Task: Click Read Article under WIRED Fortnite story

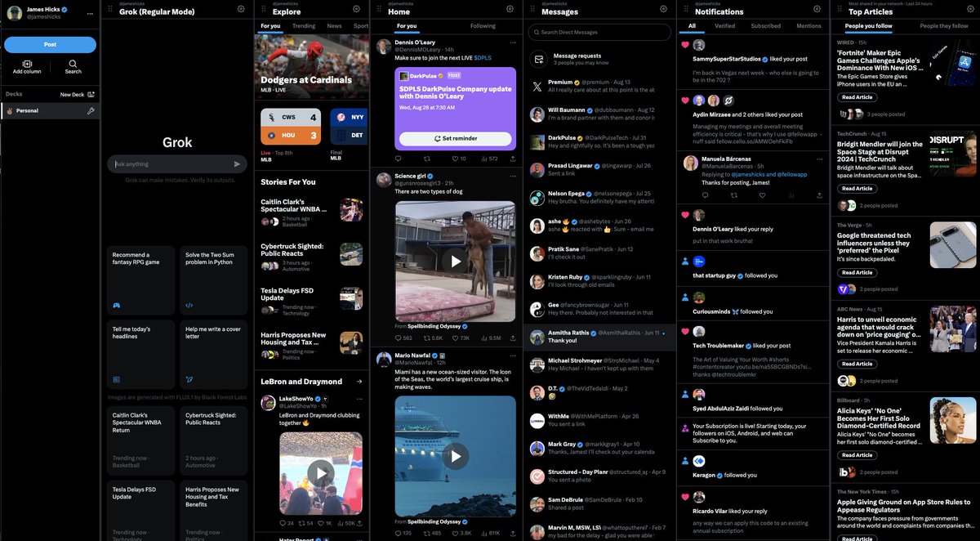Action: point(857,97)
